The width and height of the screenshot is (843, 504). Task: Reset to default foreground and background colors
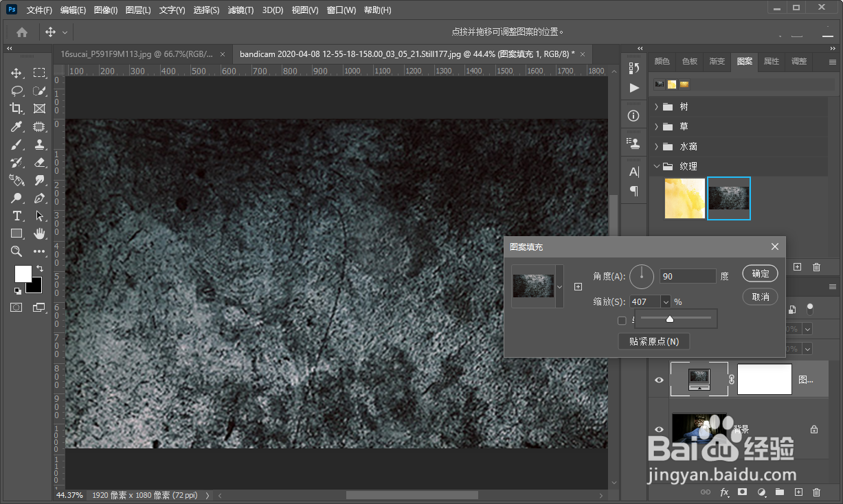tap(17, 290)
